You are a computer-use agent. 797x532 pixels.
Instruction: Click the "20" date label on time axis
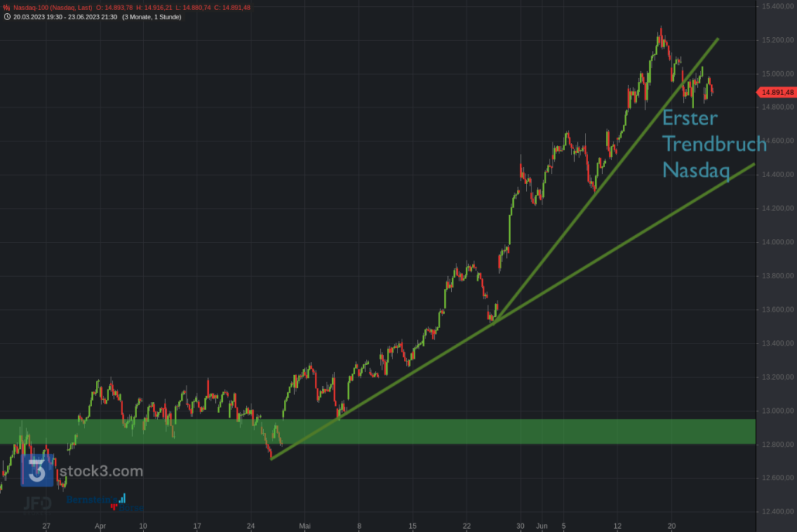point(672,526)
